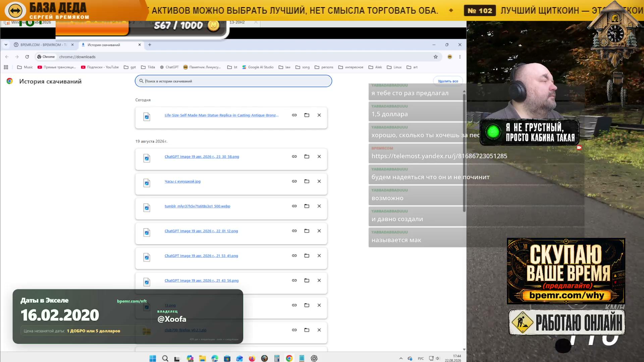
Task: Show Life-Size-Self-Made-Man-Statue file in folder
Action: click(x=307, y=115)
